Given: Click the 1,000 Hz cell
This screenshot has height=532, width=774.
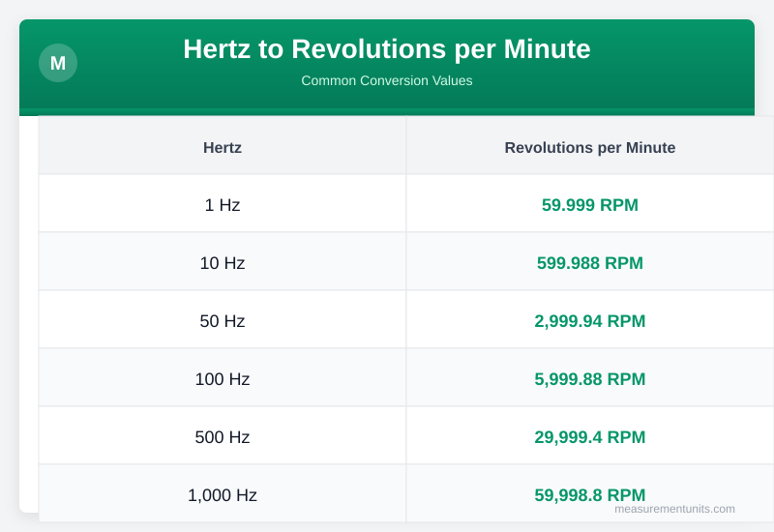Looking at the screenshot, I should (223, 495).
